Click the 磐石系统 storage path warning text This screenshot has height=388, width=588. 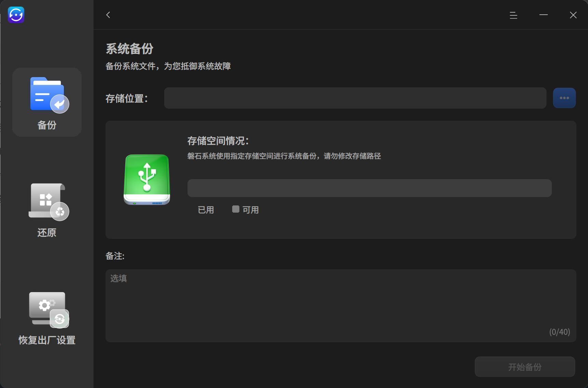pyautogui.click(x=284, y=156)
